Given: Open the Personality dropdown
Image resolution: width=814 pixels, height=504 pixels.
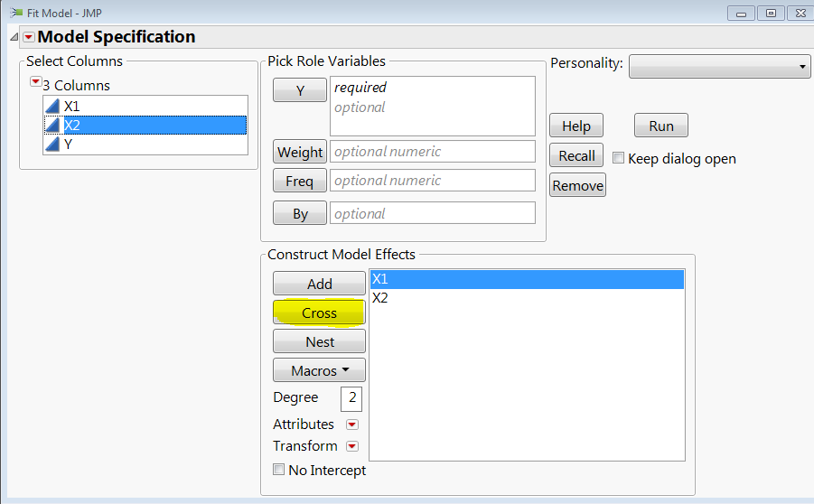Looking at the screenshot, I should [x=719, y=66].
